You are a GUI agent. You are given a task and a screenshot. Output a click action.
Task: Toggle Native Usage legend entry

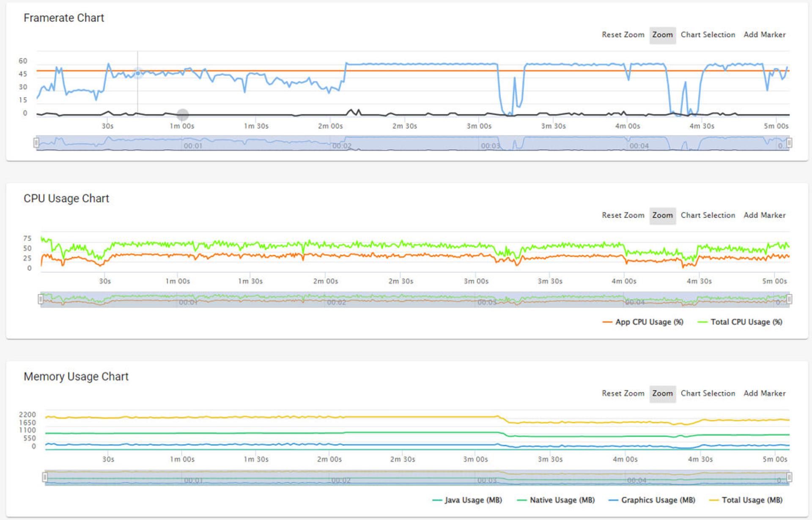coord(556,500)
